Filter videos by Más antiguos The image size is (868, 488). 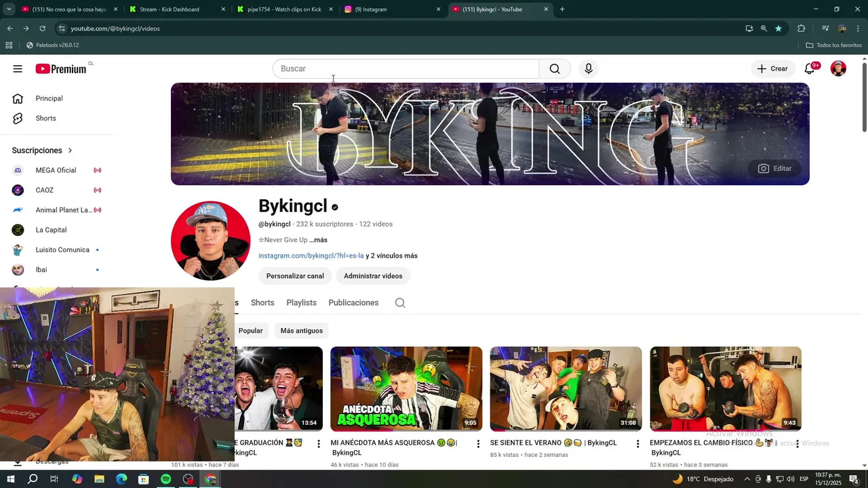pos(302,331)
